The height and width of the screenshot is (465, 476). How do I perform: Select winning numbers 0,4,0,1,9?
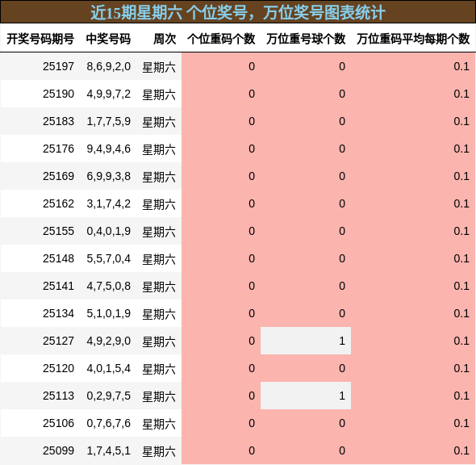[x=109, y=231]
